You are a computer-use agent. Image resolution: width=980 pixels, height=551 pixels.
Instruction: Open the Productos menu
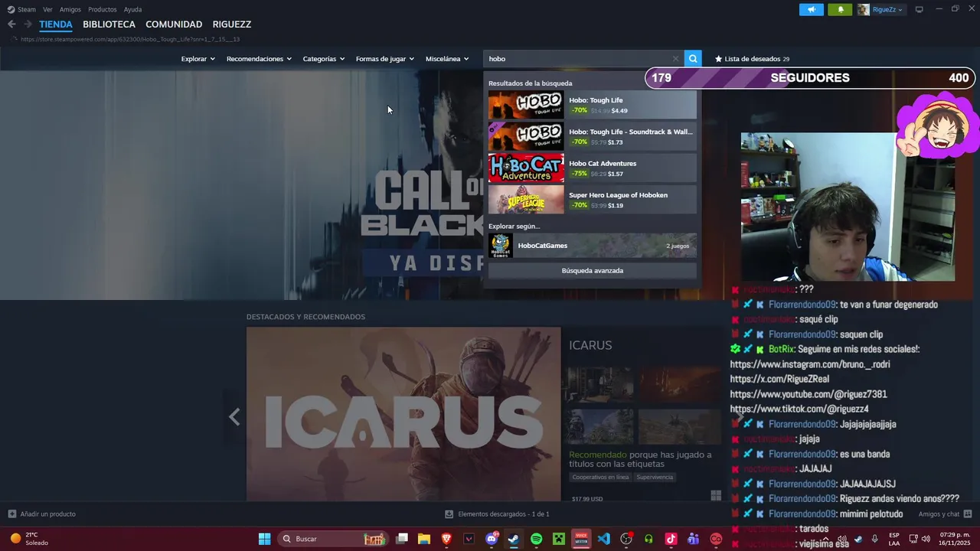[103, 9]
